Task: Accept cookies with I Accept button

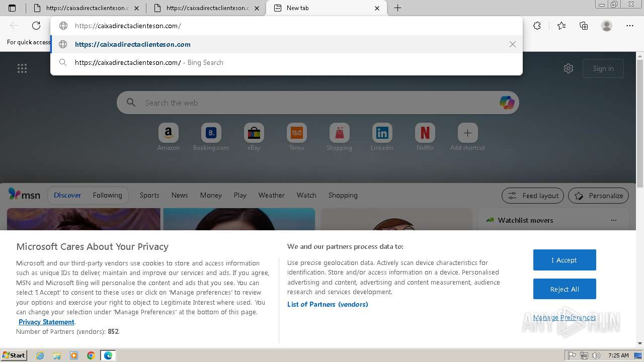Action: (x=565, y=260)
